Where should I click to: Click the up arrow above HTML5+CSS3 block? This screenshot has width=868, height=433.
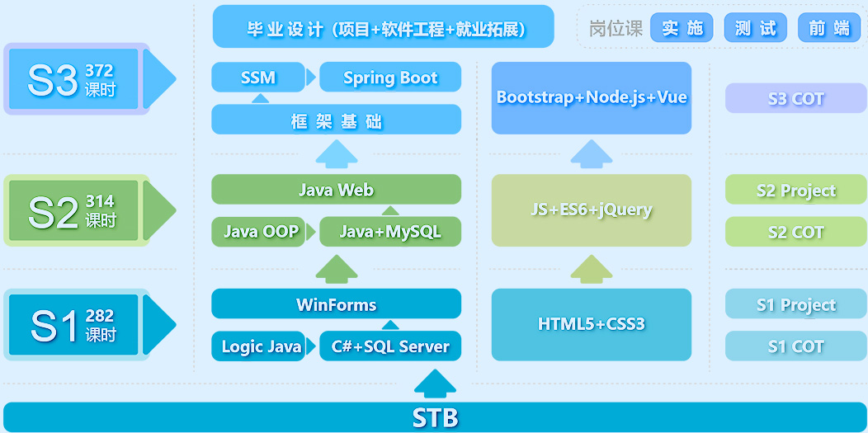[x=592, y=269]
